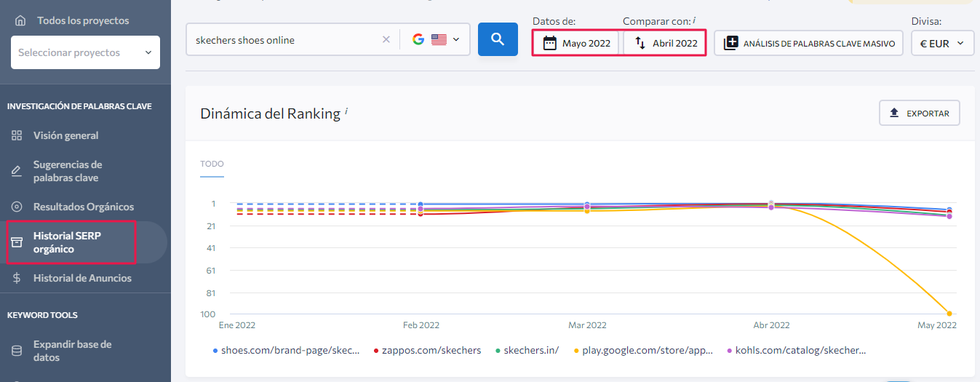Viewport: 980px width, 382px height.
Task: Click the up-down arrows icon in Abril 2022
Action: [640, 43]
